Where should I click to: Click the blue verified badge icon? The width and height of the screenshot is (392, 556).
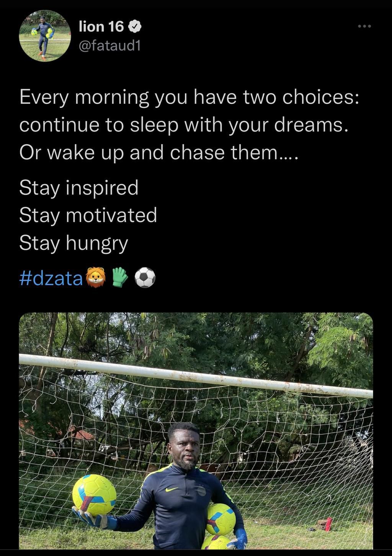pyautogui.click(x=134, y=26)
